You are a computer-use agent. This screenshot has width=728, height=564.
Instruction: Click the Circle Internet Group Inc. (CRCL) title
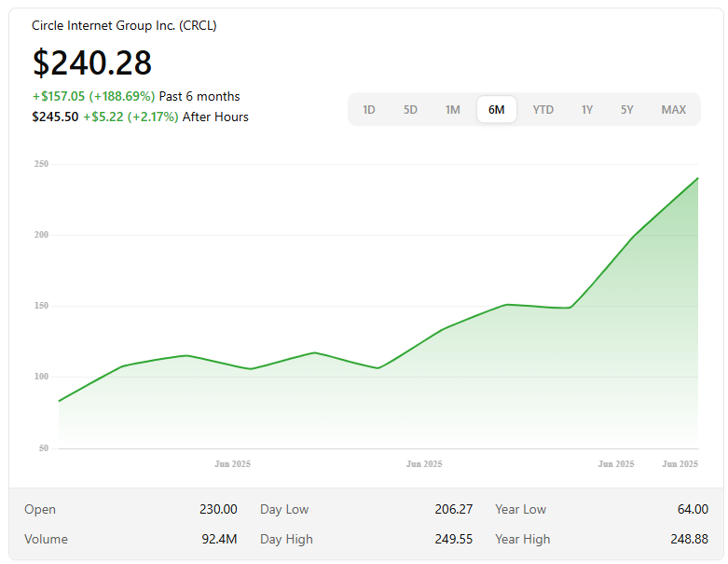point(124,25)
